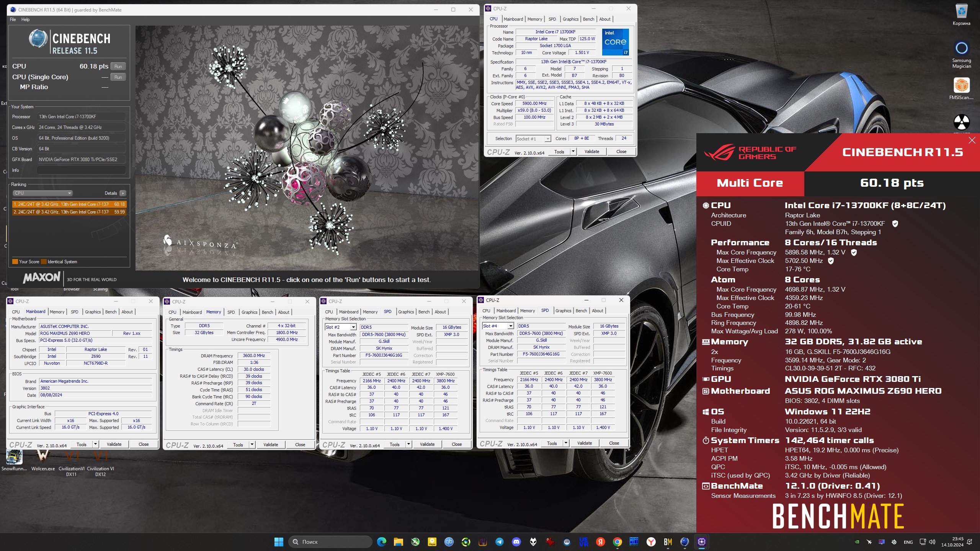Viewport: 980px width, 551px height.
Task: Launch Civilization VI DX12 desktop shortcut
Action: (100, 463)
